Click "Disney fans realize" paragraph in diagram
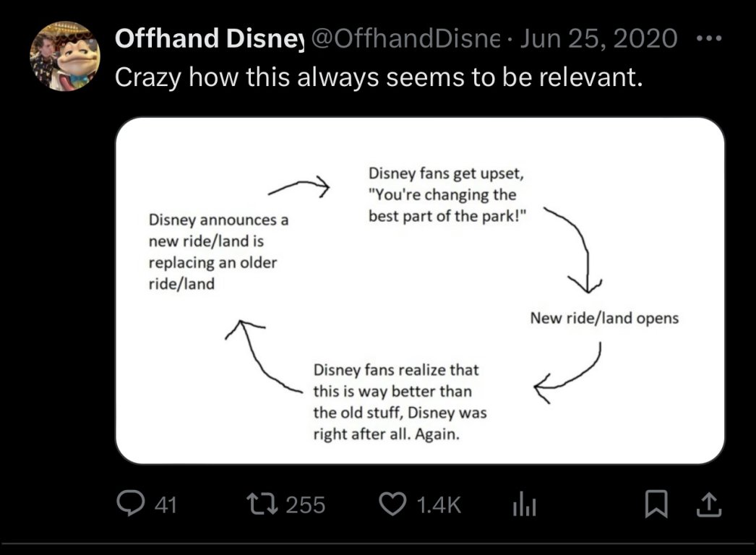The width and height of the screenshot is (756, 555). point(400,402)
